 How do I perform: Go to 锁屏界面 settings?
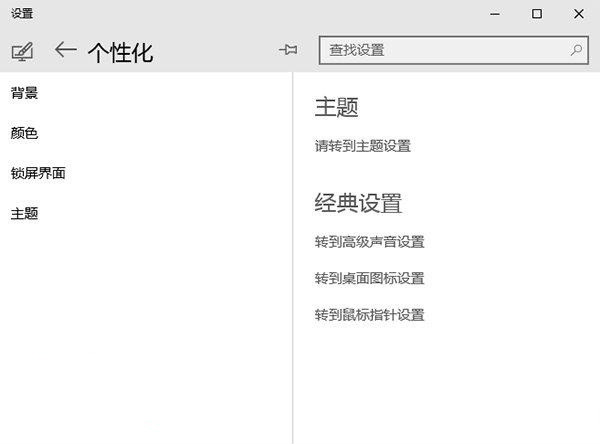pos(38,173)
